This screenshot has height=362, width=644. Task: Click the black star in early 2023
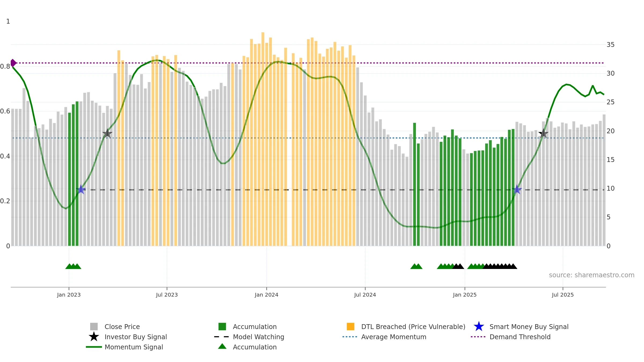click(x=107, y=133)
